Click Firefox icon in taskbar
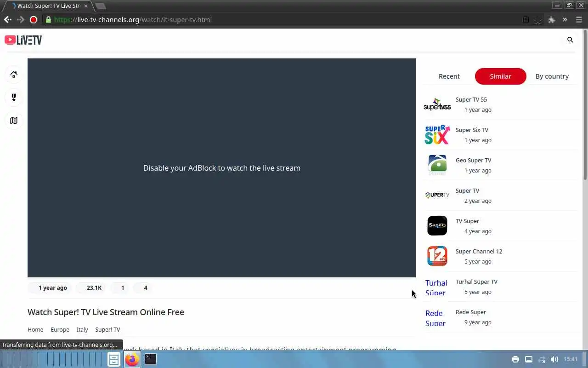Image resolution: width=588 pixels, height=368 pixels. (x=132, y=359)
